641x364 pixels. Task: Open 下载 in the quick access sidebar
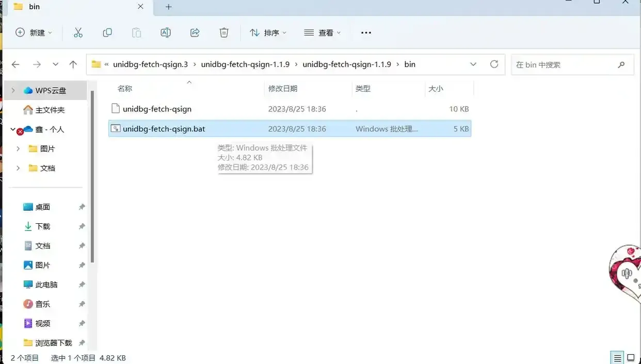click(x=42, y=226)
